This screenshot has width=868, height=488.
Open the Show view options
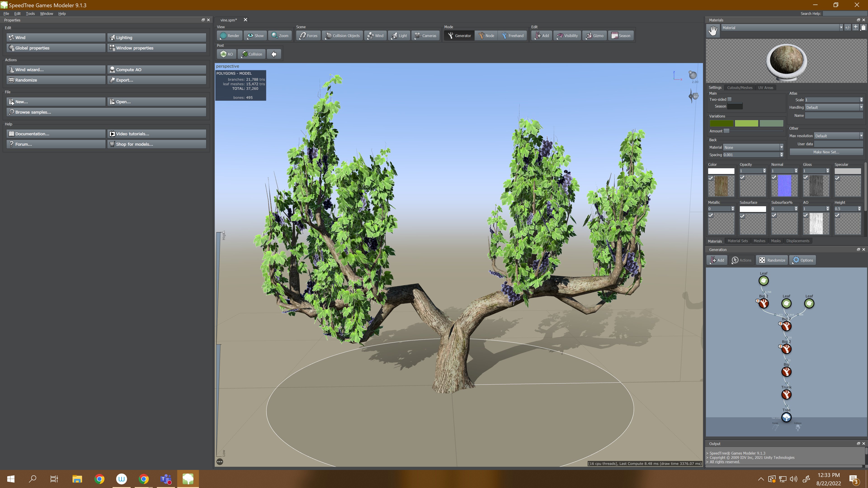255,36
